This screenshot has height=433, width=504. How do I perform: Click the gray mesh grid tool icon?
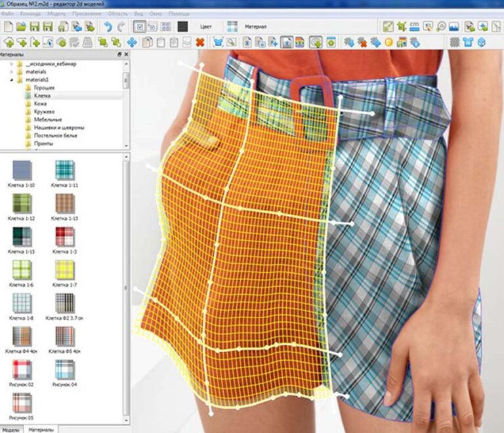click(88, 42)
